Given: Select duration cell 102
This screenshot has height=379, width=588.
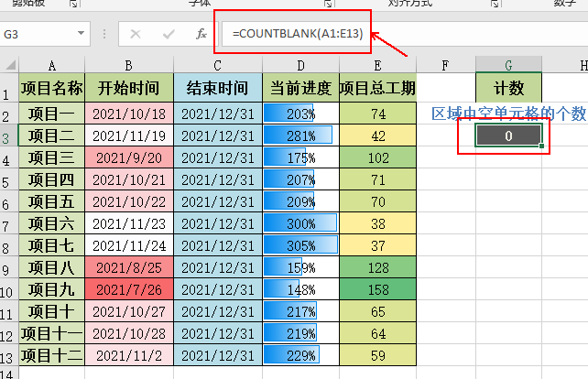Looking at the screenshot, I should click(x=377, y=157).
